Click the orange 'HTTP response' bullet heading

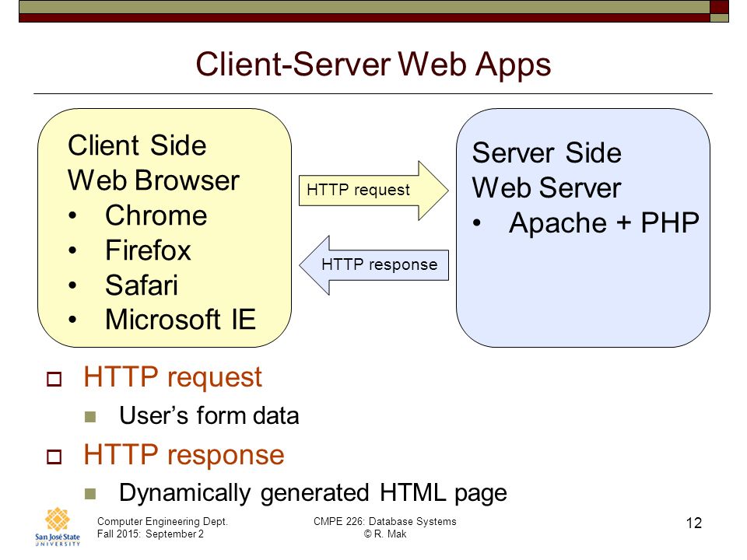coord(184,455)
